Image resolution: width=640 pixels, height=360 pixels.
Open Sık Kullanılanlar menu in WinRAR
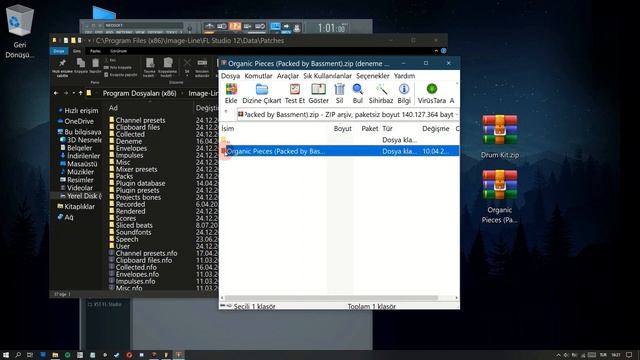327,76
